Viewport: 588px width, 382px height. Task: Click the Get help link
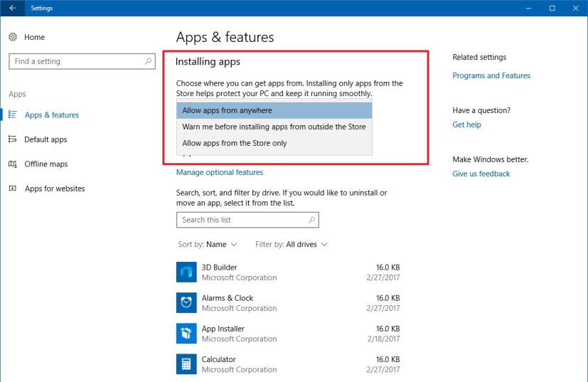(466, 124)
